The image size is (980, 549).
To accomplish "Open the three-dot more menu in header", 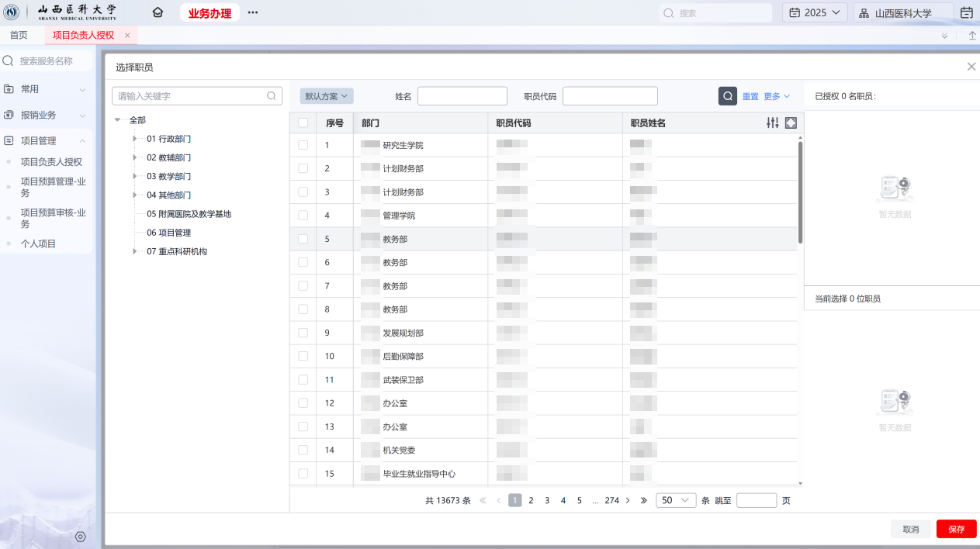I will 252,12.
